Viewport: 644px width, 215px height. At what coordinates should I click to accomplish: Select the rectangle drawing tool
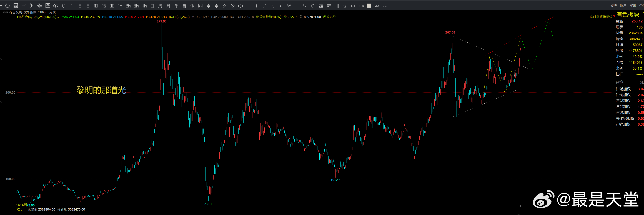click(x=297, y=6)
